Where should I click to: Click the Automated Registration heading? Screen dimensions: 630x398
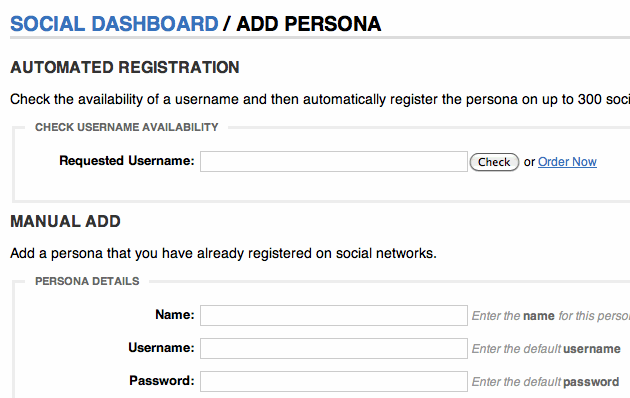coord(125,67)
